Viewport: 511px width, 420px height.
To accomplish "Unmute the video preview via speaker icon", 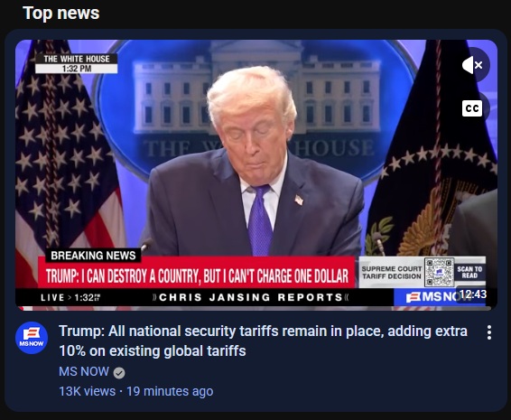I will tap(473, 65).
